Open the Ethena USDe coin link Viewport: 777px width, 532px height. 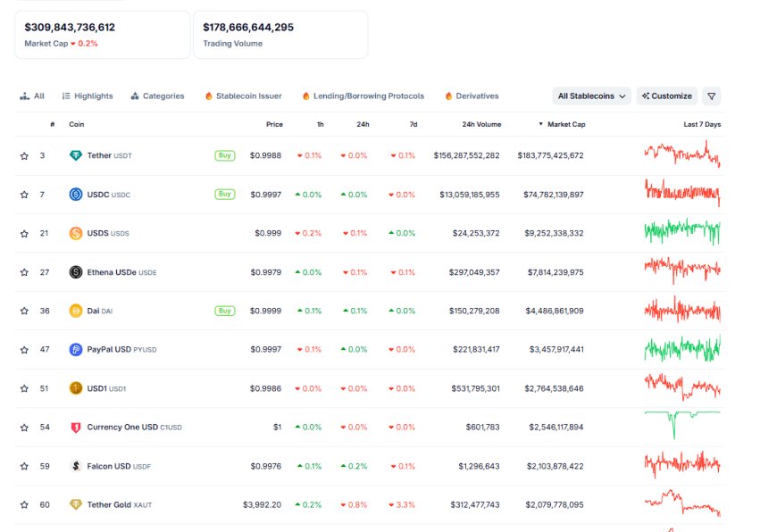121,272
